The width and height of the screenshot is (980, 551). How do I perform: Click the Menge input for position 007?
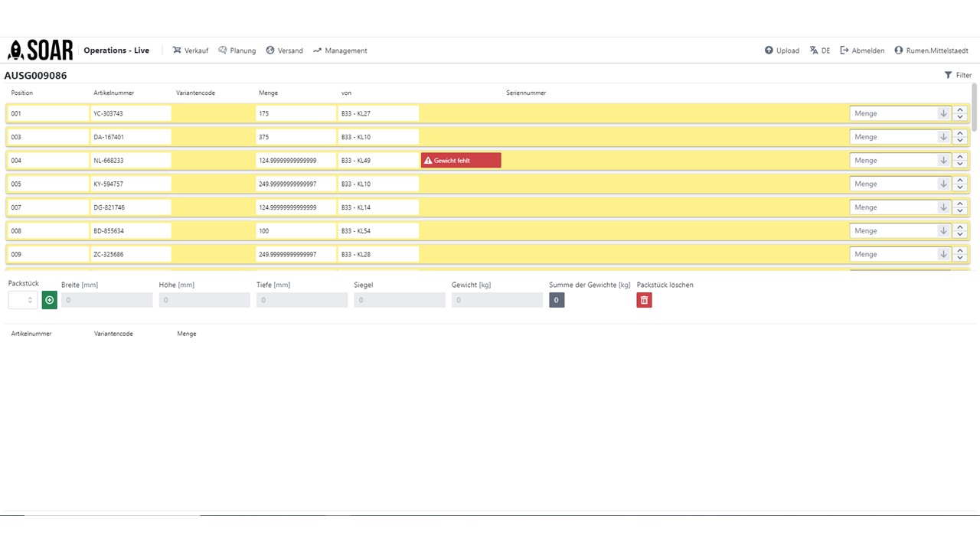[x=893, y=207]
